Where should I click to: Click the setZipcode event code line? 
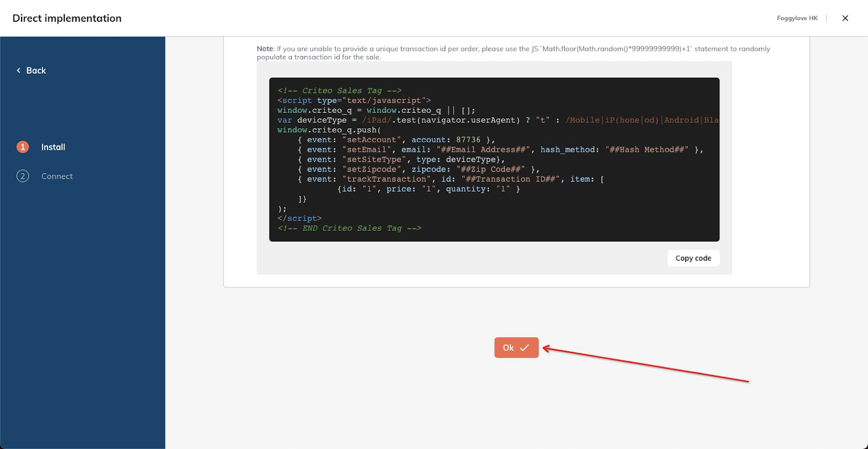(418, 169)
